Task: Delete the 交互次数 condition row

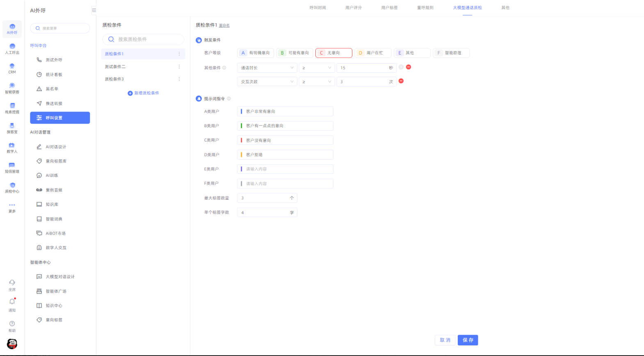Action: tap(401, 81)
